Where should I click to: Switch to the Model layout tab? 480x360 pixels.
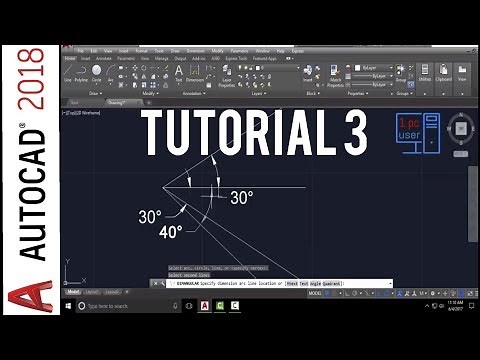(x=73, y=292)
